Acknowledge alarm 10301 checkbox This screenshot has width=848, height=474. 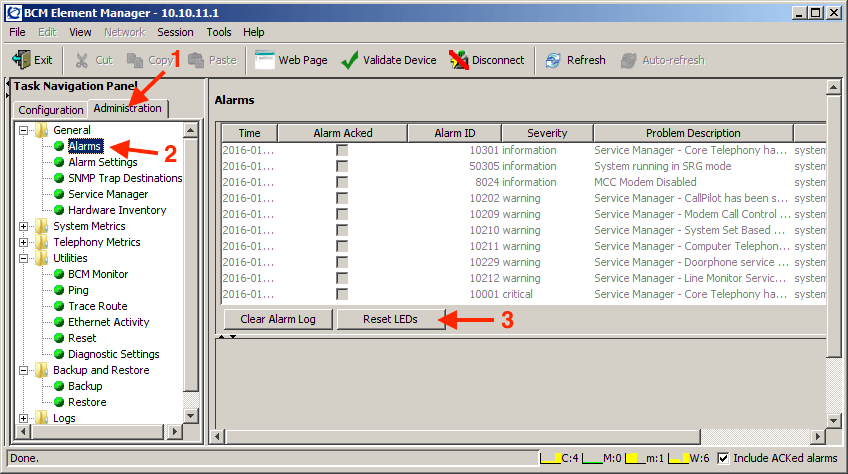342,150
